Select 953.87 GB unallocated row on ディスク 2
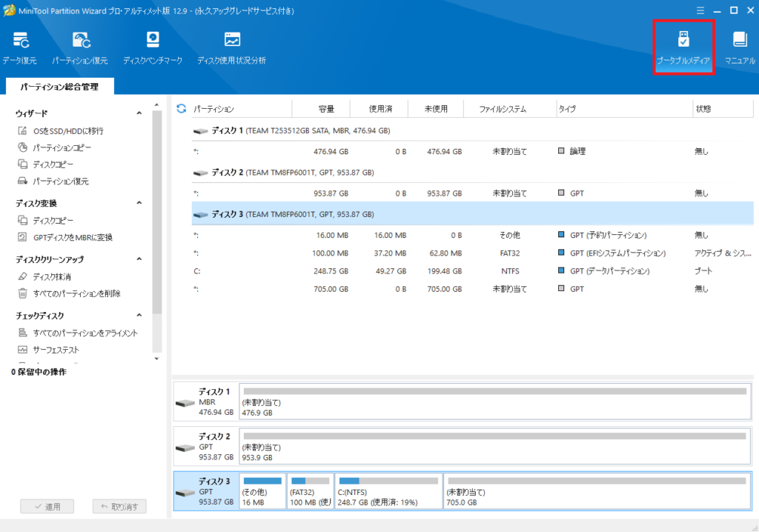The height and width of the screenshot is (532, 759). click(472, 193)
